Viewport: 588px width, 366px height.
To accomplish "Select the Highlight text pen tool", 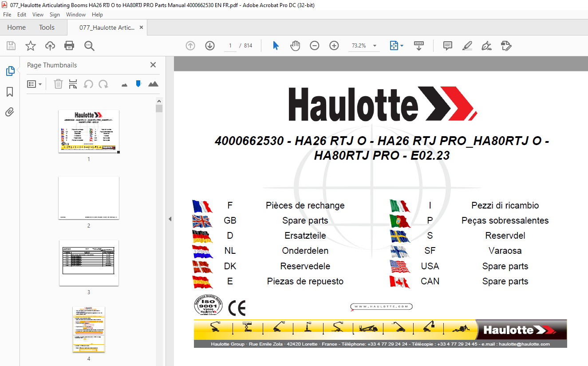I will (x=467, y=46).
